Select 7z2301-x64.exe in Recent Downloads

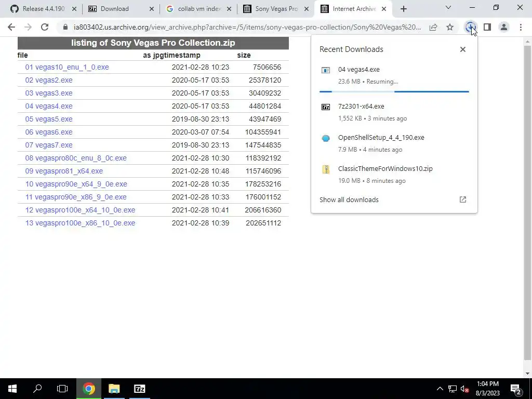(x=394, y=112)
